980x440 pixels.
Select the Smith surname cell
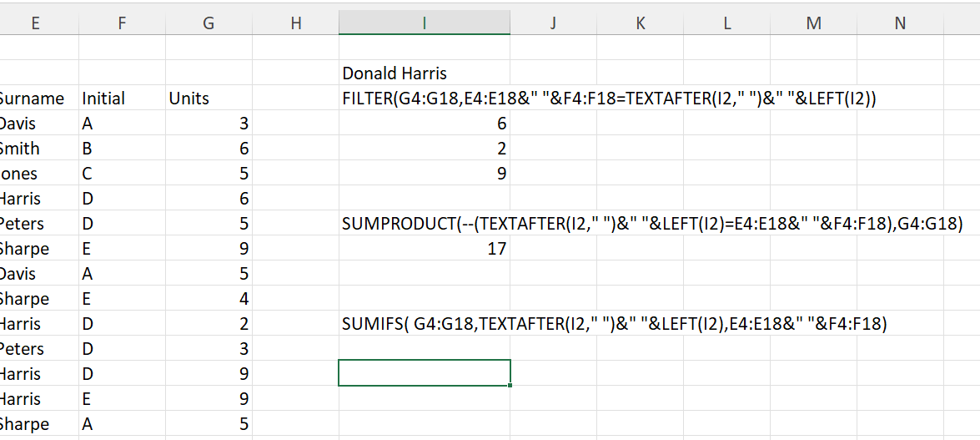pyautogui.click(x=38, y=149)
